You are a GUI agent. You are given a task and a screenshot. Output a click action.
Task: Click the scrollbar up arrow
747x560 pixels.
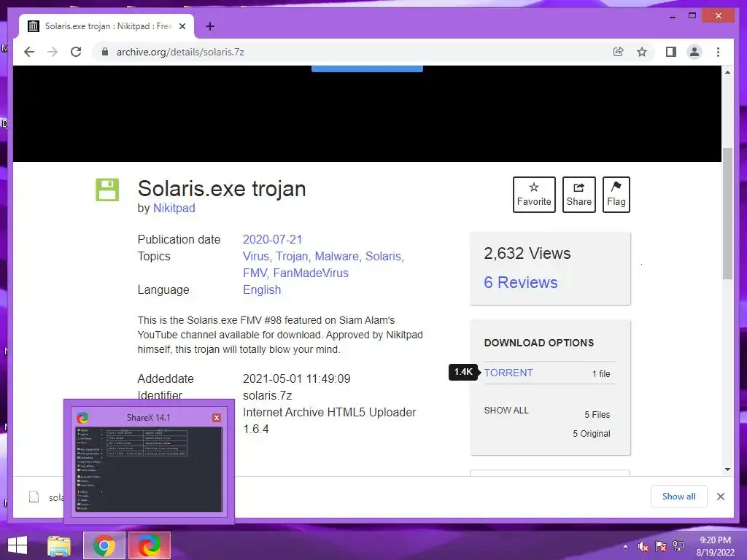pyautogui.click(x=727, y=72)
